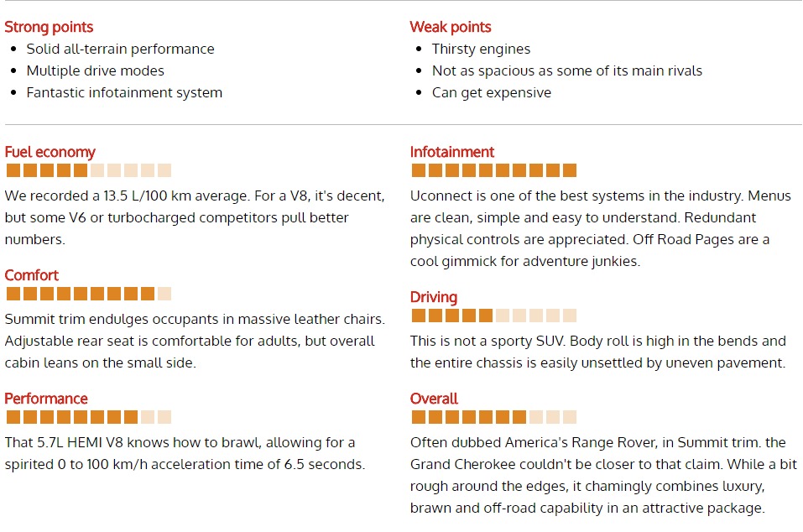Click the 'Not as spacious' weak point
The image size is (803, 532).
click(x=567, y=70)
